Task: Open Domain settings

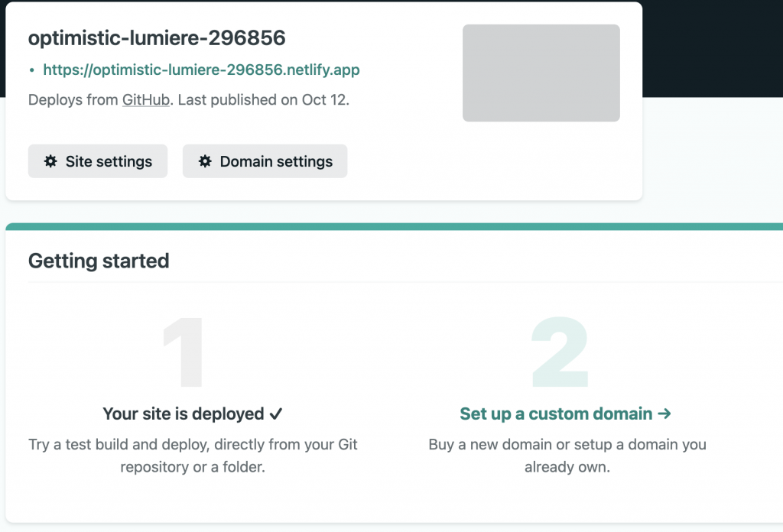Action: [265, 161]
